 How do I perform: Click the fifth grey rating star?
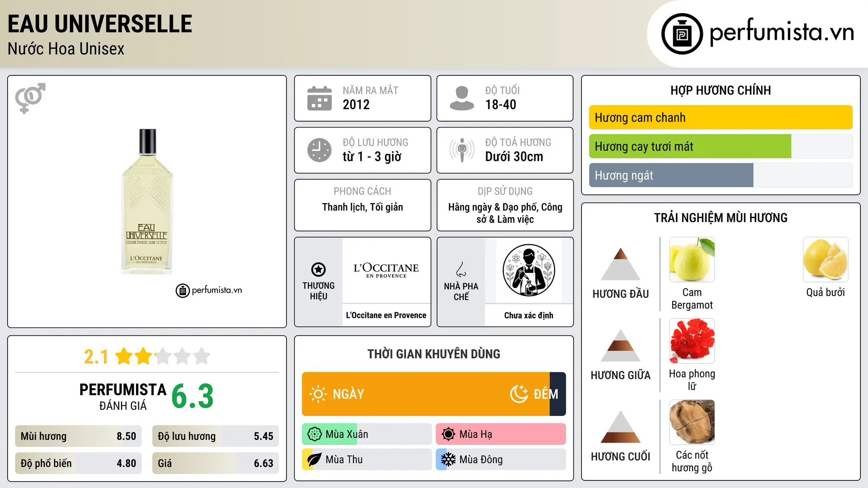[202, 356]
